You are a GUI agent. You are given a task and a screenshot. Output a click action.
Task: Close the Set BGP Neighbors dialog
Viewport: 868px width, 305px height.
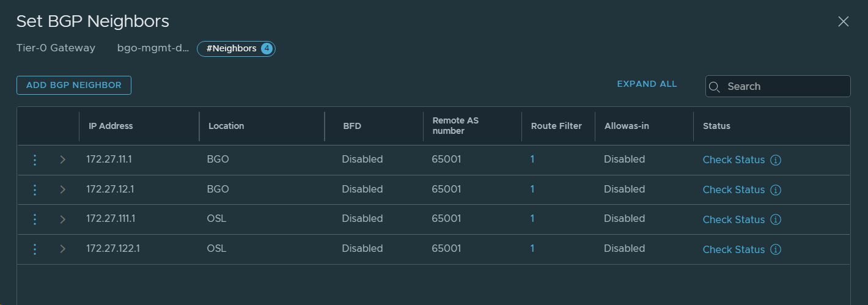(844, 22)
